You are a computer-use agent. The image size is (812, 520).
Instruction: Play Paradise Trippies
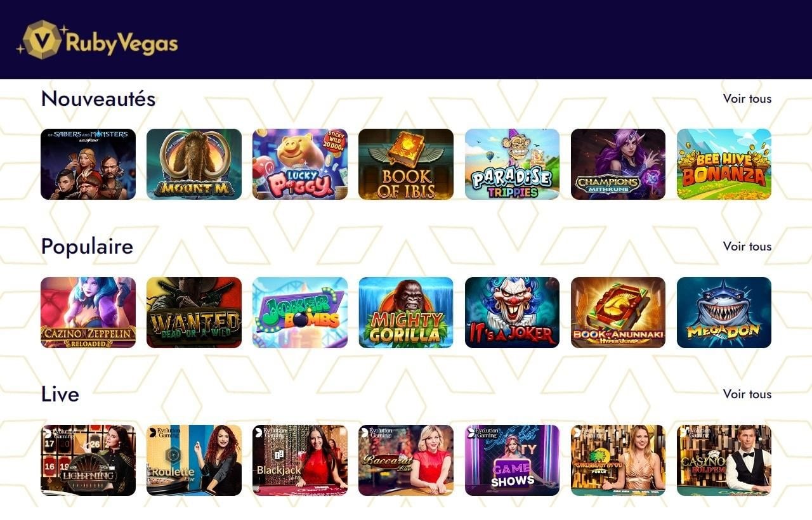(x=512, y=164)
